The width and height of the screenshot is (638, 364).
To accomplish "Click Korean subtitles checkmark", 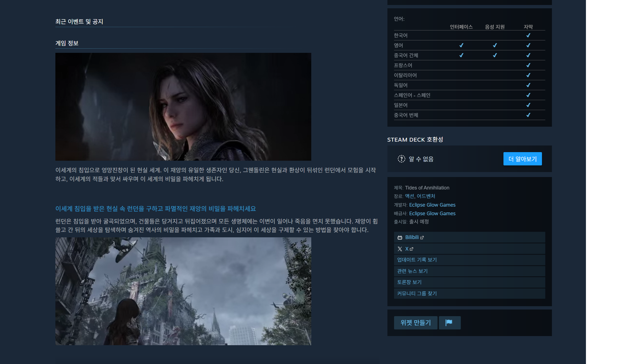I will pyautogui.click(x=528, y=35).
